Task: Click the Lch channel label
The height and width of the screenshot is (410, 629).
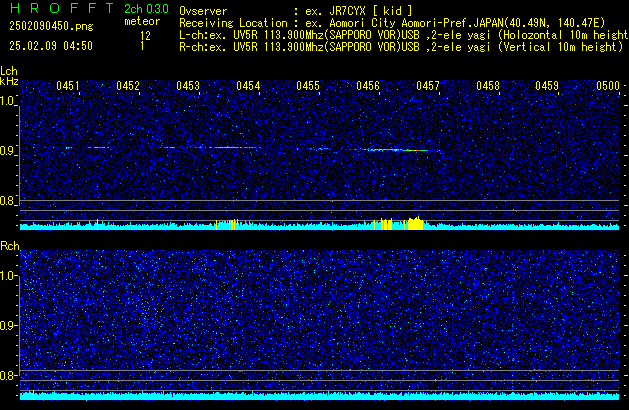Action: [9, 71]
